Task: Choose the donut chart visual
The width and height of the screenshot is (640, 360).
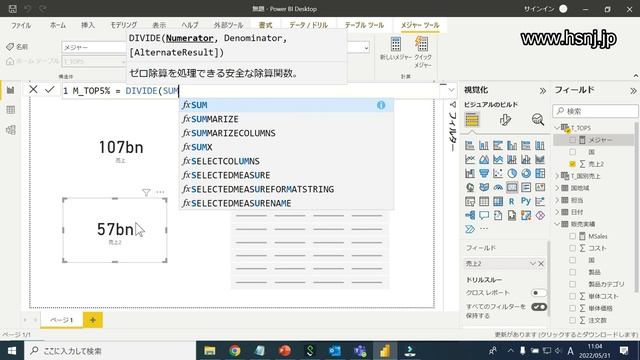Action: coord(526,173)
